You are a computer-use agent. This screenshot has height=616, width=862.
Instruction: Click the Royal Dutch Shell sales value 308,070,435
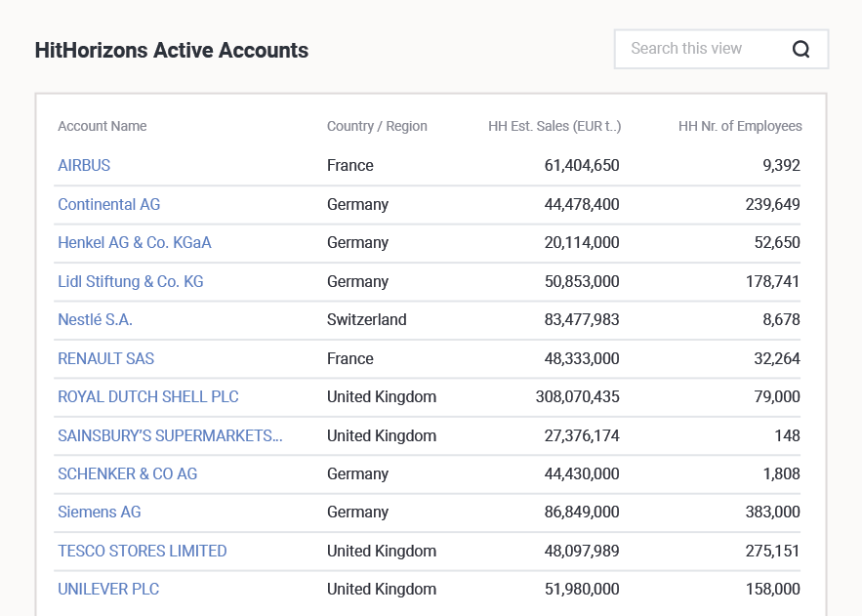click(x=577, y=396)
